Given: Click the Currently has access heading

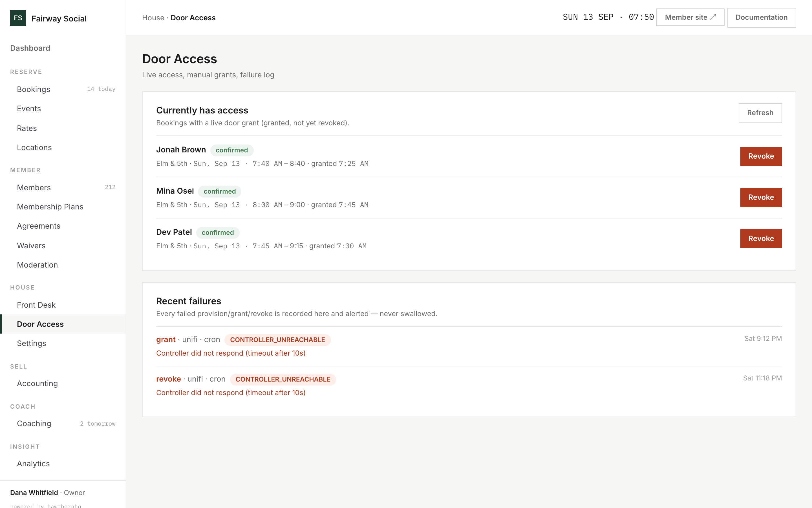Looking at the screenshot, I should [202, 110].
